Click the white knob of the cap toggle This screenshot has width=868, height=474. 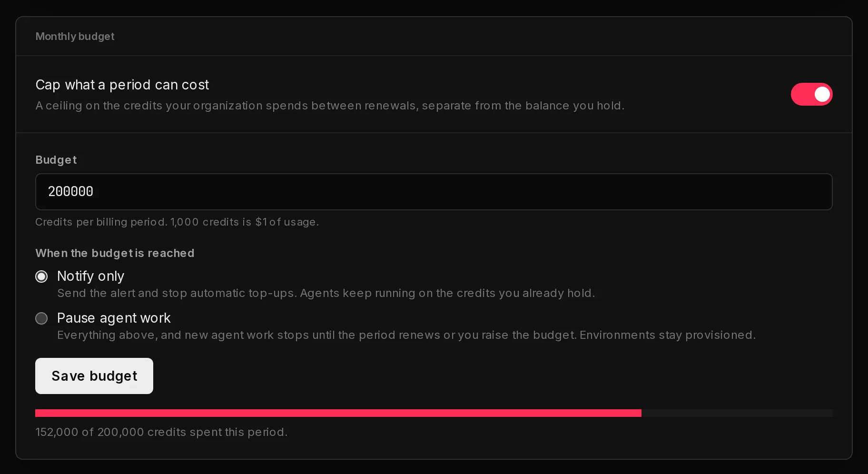(x=822, y=94)
